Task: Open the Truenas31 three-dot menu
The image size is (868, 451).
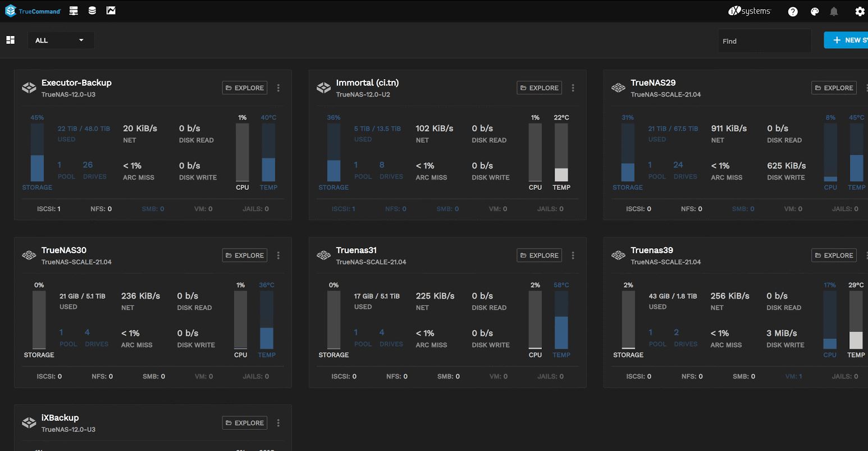Action: click(573, 255)
